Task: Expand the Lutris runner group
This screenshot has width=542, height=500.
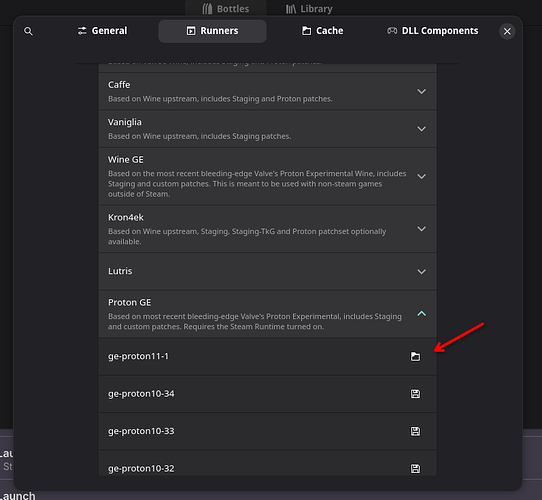Action: pos(268,271)
